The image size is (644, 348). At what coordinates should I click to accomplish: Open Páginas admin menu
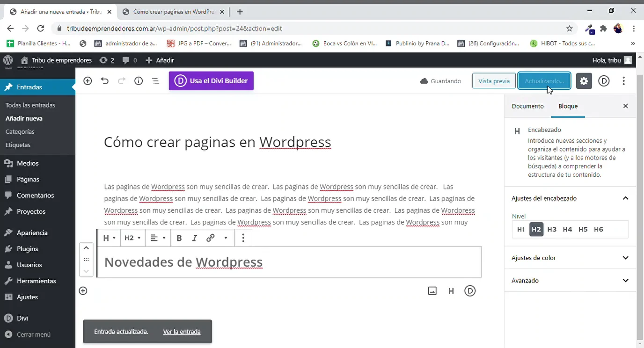coord(37,179)
